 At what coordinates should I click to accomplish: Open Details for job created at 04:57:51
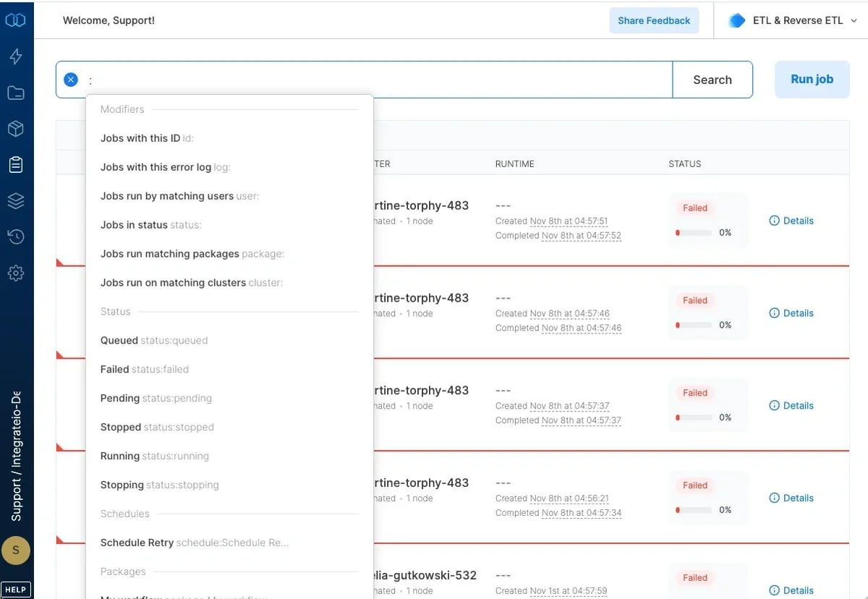click(791, 221)
